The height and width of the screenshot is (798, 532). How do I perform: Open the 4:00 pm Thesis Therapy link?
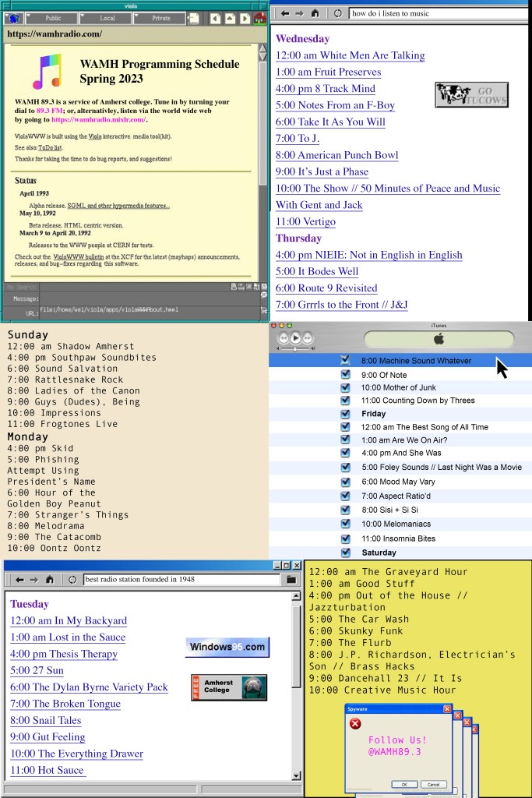coord(64,654)
